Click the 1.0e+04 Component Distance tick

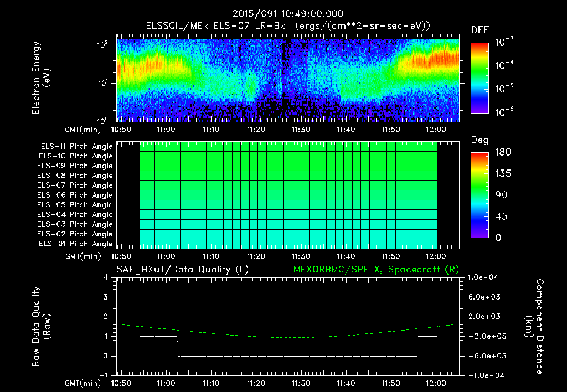tap(483, 277)
